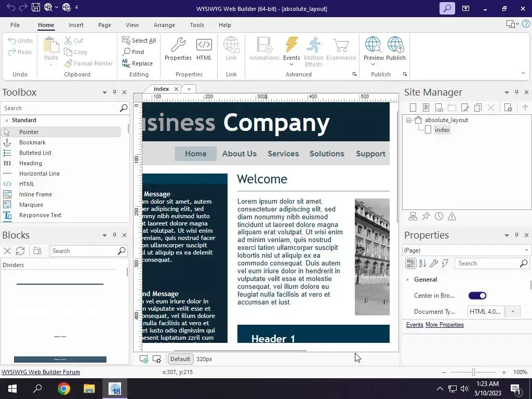Click the alphabetical sort icon in Properties

click(422, 263)
